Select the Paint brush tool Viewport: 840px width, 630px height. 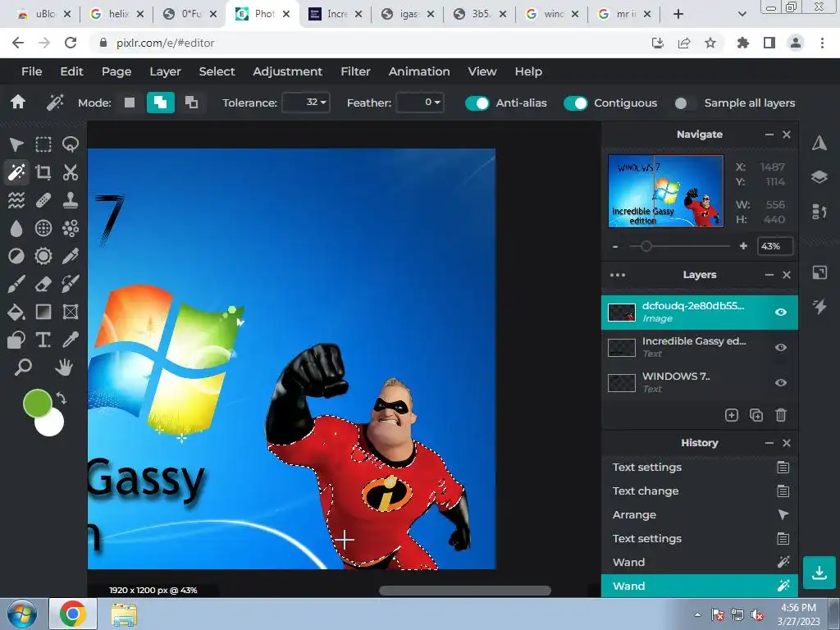tap(16, 284)
